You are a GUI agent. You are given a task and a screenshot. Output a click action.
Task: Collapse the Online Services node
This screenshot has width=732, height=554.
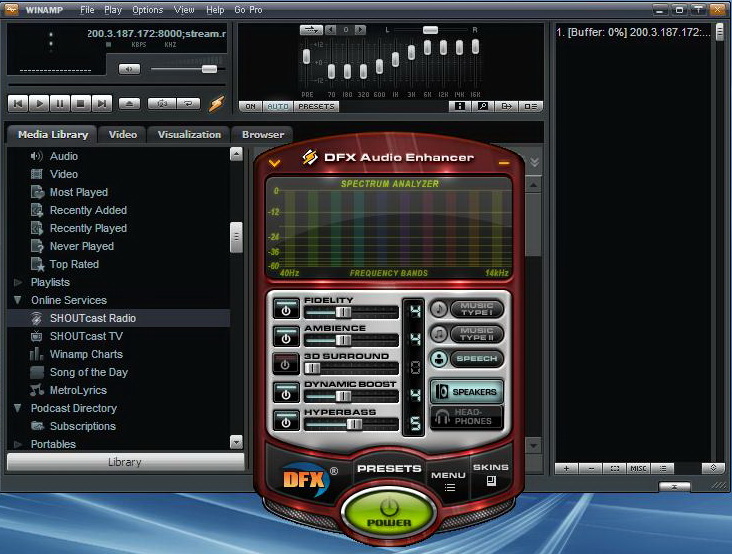(18, 300)
